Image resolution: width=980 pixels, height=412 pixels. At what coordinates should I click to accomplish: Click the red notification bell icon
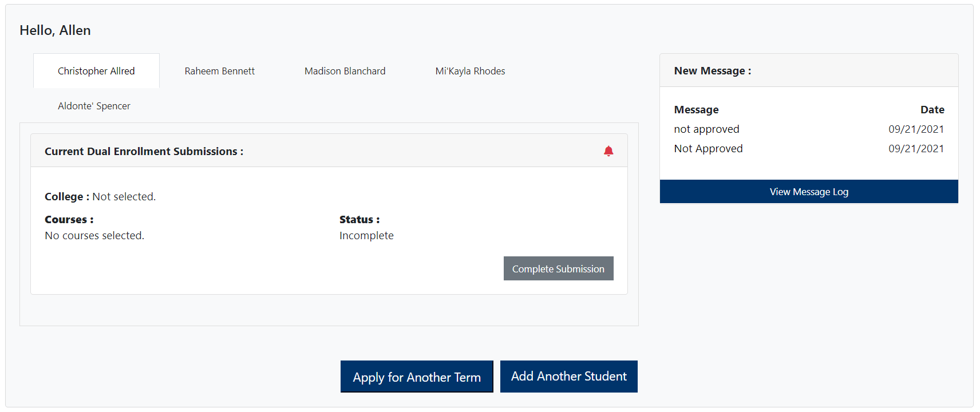608,151
